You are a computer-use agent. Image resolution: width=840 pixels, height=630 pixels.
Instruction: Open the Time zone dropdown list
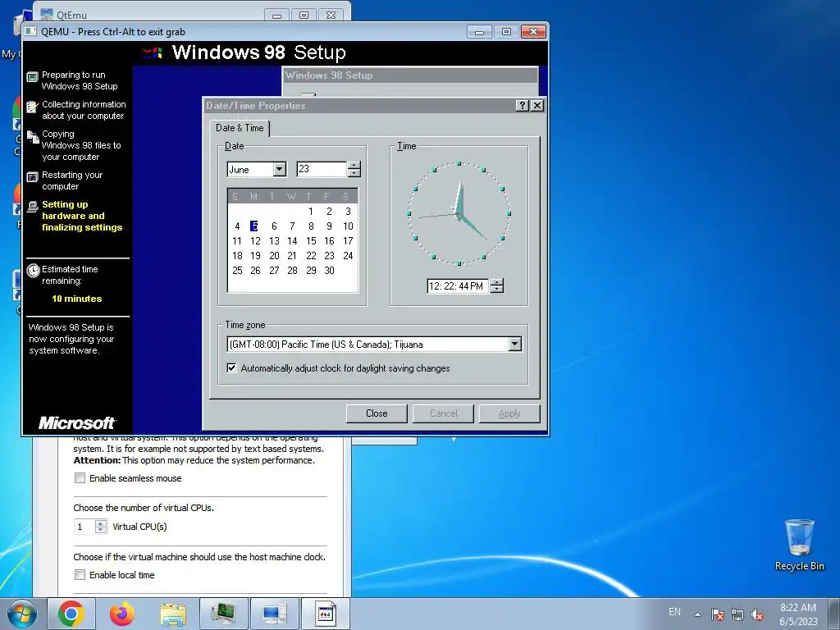(515, 344)
